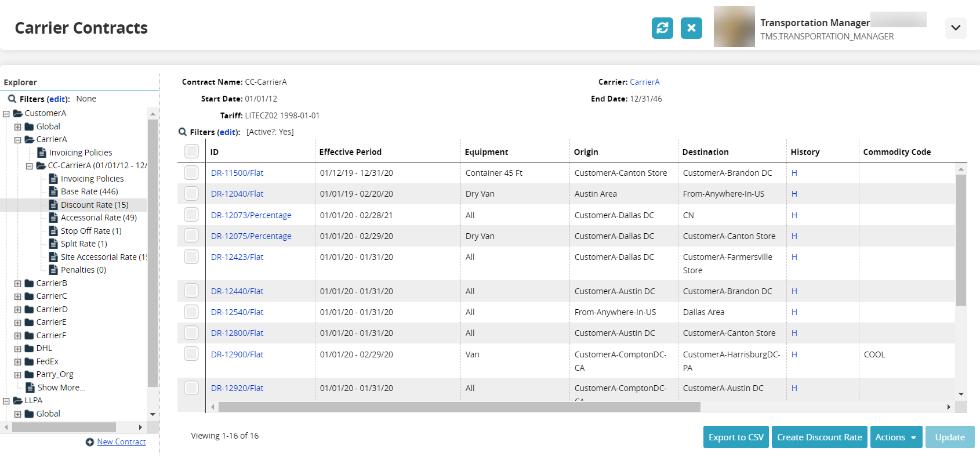Open the Actions dropdown button
Screen dimensions: 980x456
pos(895,437)
